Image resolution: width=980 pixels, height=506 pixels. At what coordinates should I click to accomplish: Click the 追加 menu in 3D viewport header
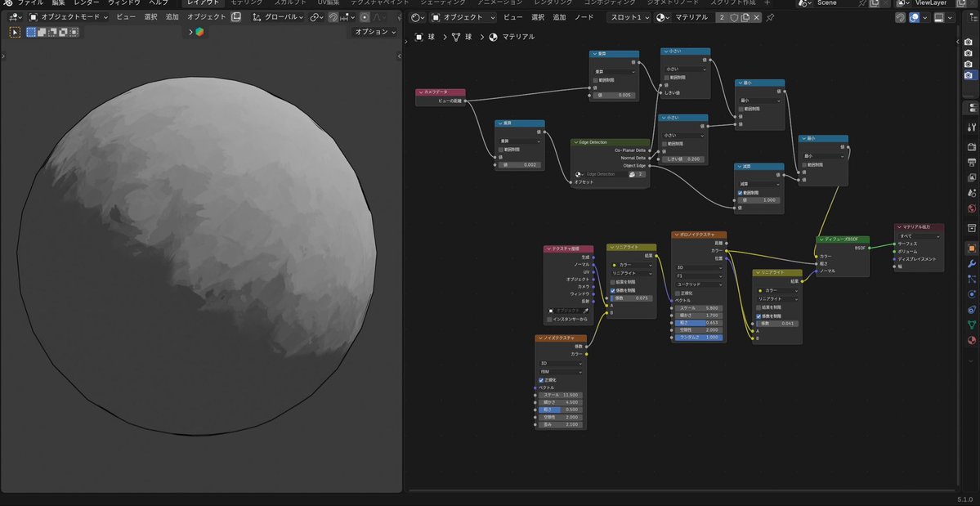click(x=172, y=17)
